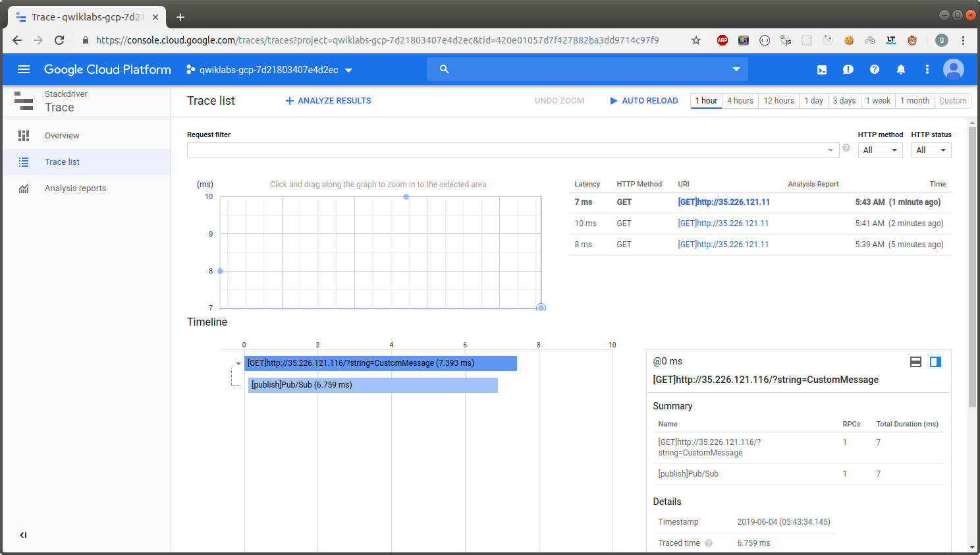Open Cloud Shell terminal icon
980x555 pixels.
click(822, 69)
